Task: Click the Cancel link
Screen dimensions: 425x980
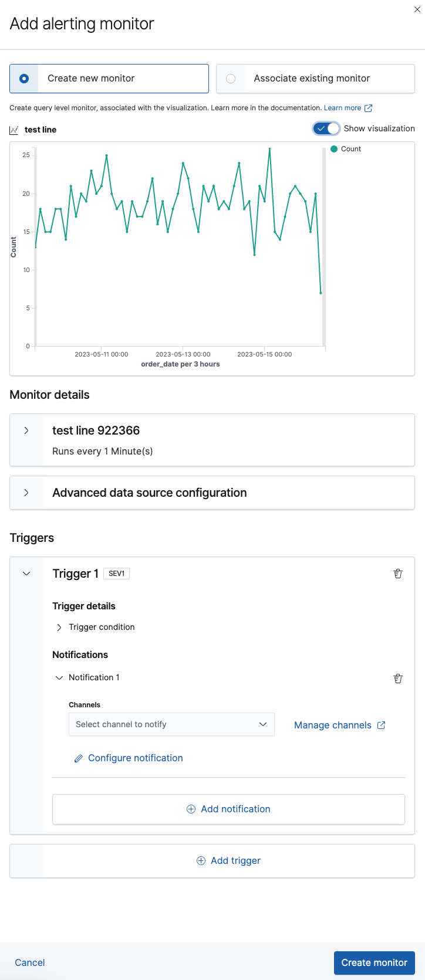Action: tap(29, 963)
